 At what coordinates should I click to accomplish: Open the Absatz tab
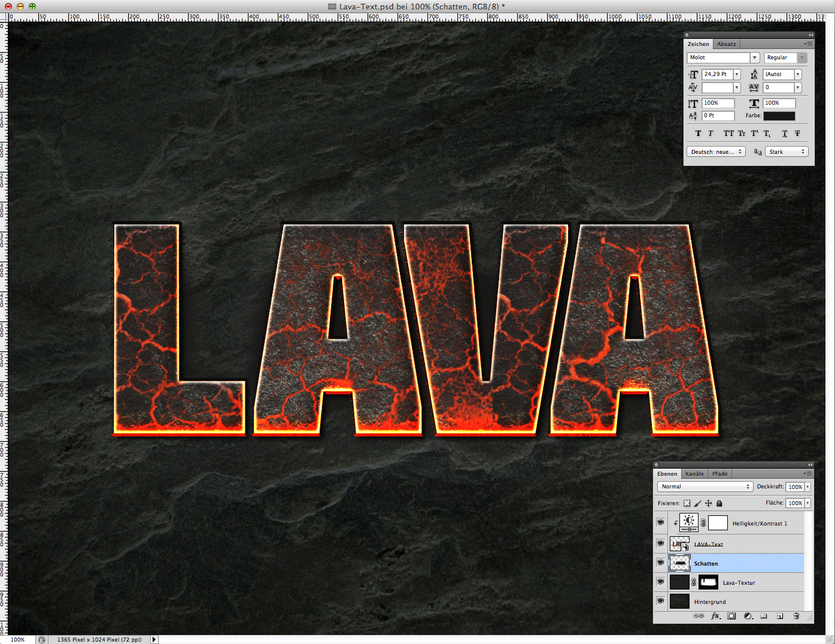tap(726, 44)
